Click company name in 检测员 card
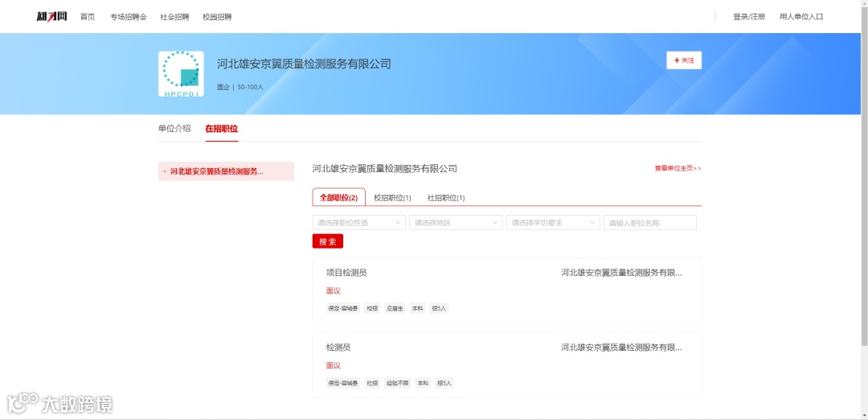This screenshot has height=420, width=868. click(621, 348)
